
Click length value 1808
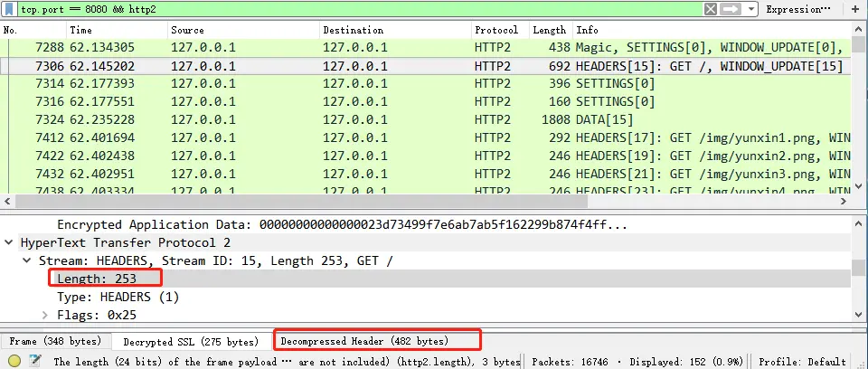(x=556, y=119)
